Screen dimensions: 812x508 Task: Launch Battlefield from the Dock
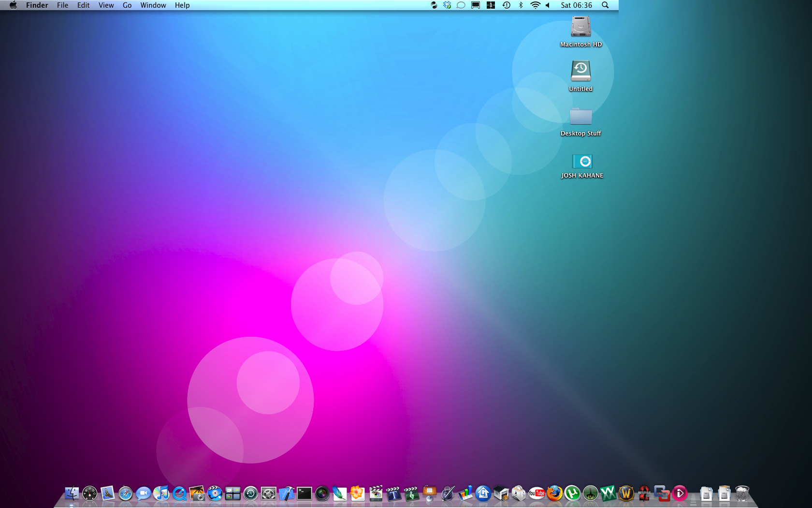(644, 493)
